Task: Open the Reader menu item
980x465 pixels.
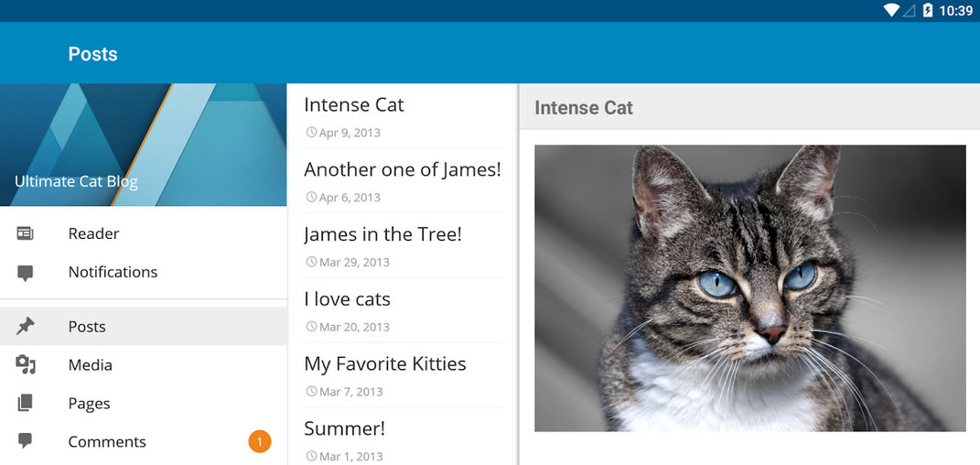Action: pos(143,233)
